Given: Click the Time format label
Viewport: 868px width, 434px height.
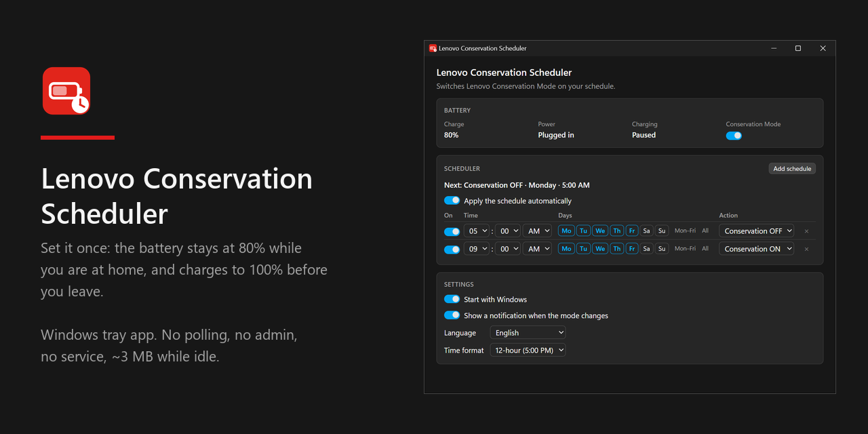Looking at the screenshot, I should [x=464, y=351].
